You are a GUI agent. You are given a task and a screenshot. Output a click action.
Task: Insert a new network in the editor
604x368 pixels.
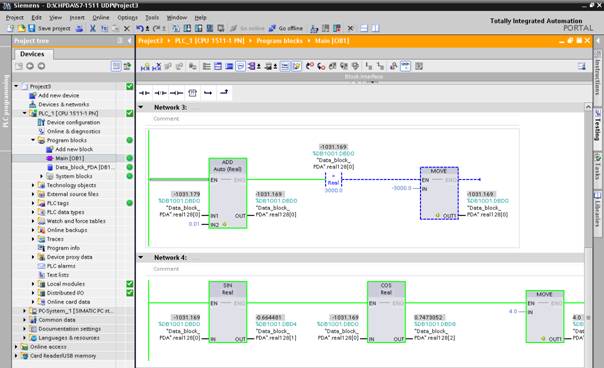tap(145, 66)
